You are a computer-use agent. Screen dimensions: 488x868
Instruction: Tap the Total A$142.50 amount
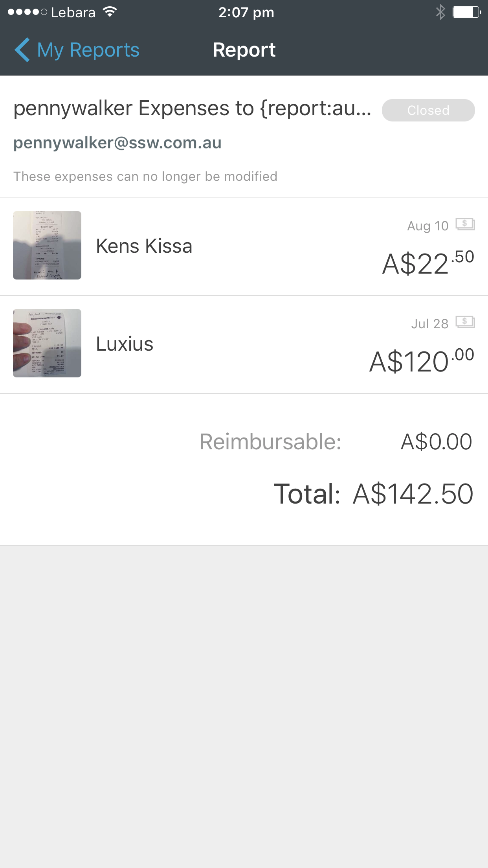click(x=413, y=494)
